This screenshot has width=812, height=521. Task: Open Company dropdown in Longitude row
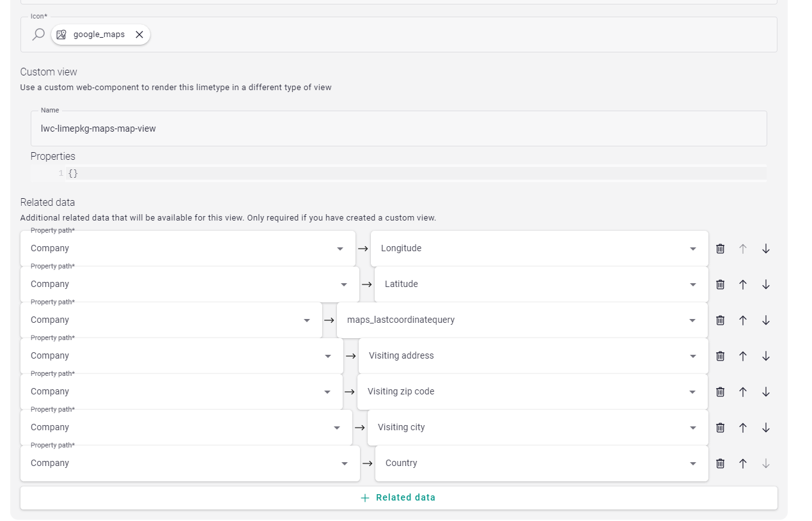[x=188, y=249]
